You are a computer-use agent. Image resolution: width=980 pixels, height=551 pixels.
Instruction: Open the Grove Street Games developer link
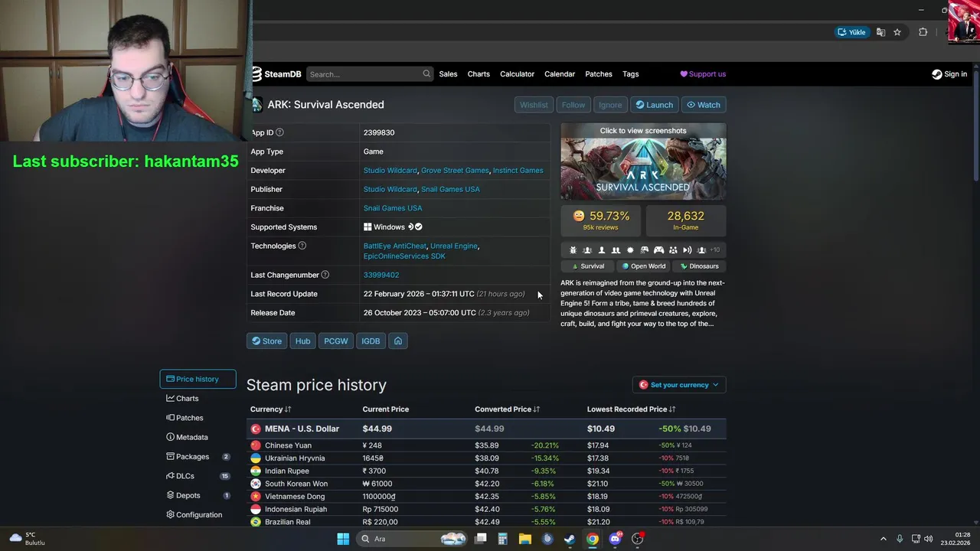455,171
